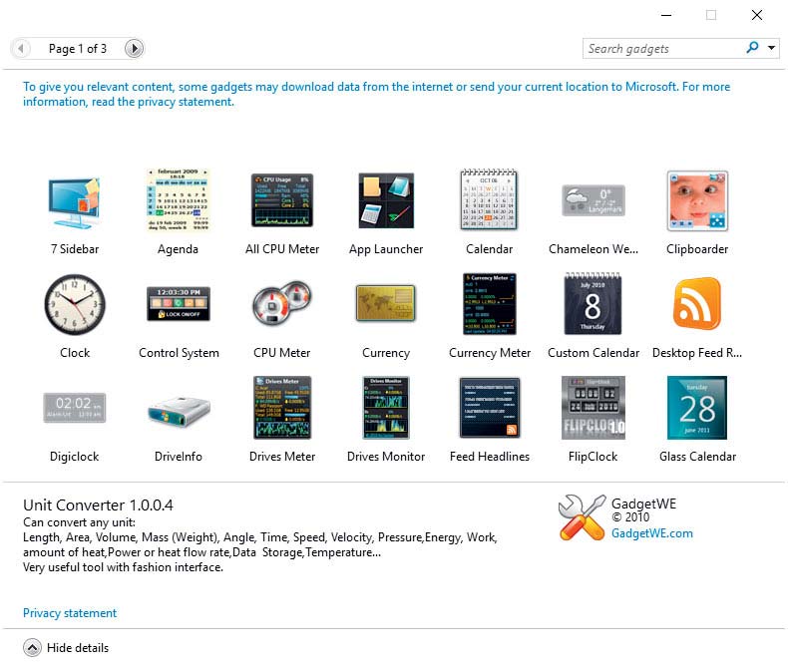Select the Drives Meter gadget
This screenshot has width=788, height=672.
click(282, 408)
